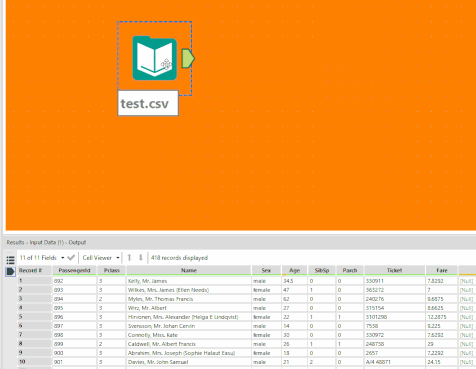Click the Results - Input Data (1) - Output title
This screenshot has height=369, width=476.
pos(46,242)
